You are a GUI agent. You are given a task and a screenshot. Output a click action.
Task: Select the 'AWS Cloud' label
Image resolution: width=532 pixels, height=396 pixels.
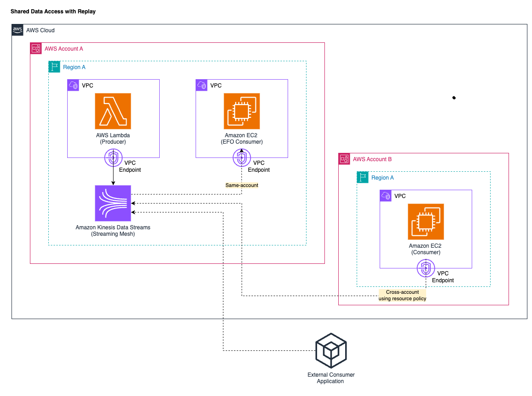coord(40,30)
